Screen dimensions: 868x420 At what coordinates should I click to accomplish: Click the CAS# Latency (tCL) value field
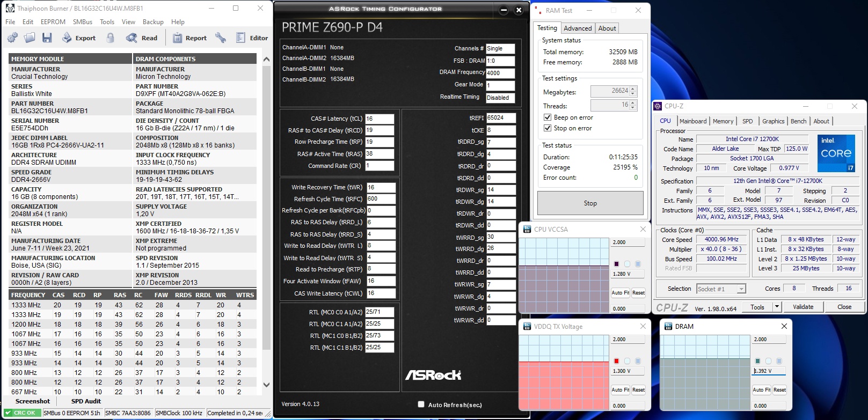[x=380, y=119]
